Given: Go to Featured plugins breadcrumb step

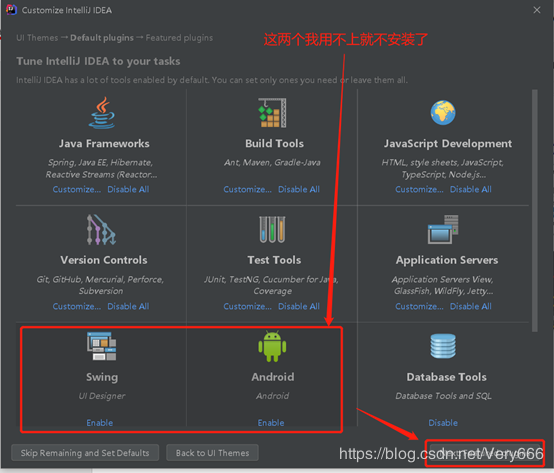Looking at the screenshot, I should point(179,38).
